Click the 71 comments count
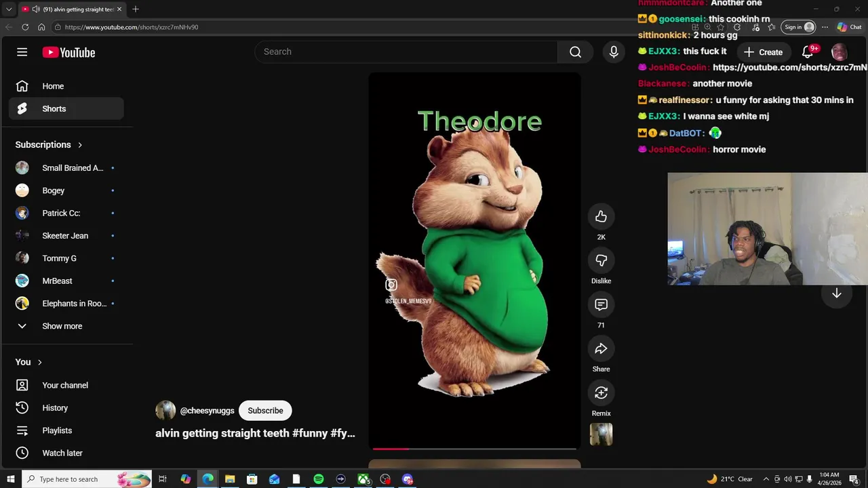Image resolution: width=868 pixels, height=488 pixels. [x=601, y=325]
